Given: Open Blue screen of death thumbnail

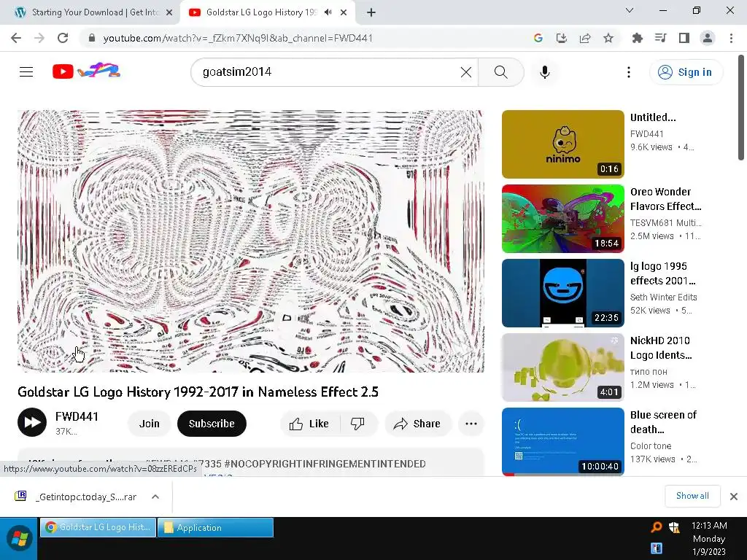Looking at the screenshot, I should click(x=562, y=441).
